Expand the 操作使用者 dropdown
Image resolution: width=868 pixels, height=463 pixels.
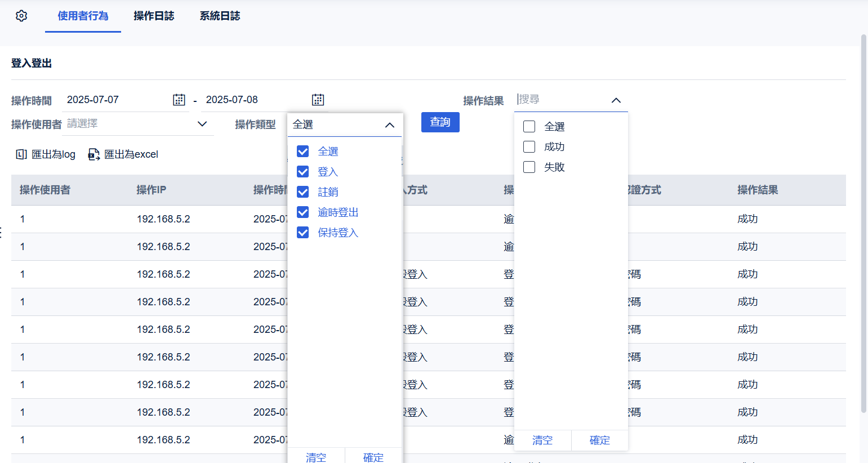tap(202, 124)
